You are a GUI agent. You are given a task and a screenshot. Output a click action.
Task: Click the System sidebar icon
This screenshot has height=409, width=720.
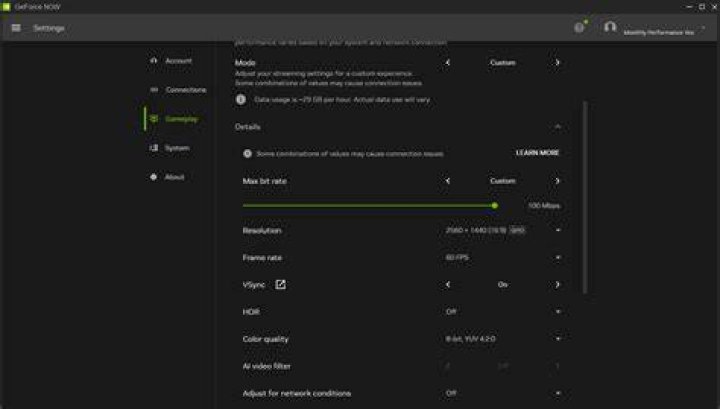coord(154,148)
